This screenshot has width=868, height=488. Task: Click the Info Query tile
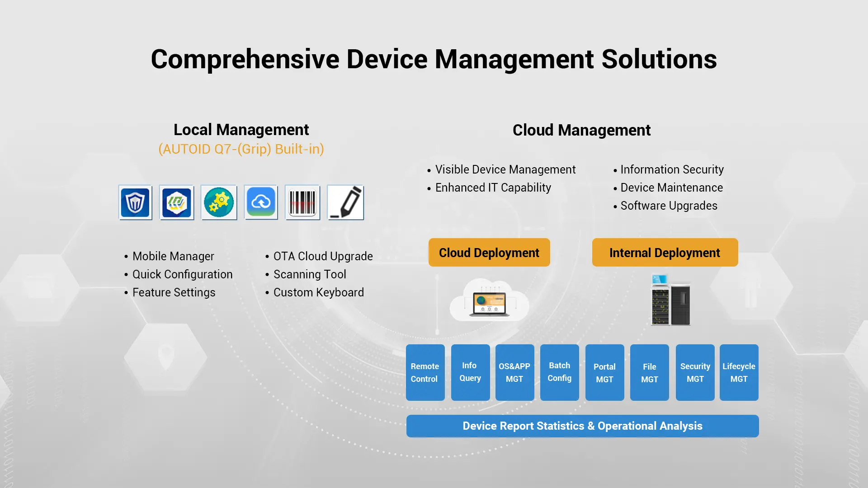click(470, 372)
